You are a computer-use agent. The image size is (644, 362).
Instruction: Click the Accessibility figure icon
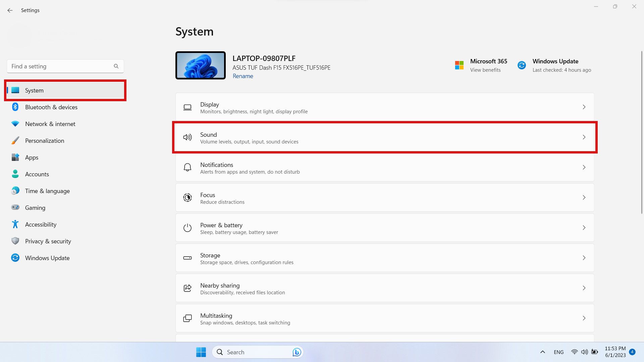[15, 224]
